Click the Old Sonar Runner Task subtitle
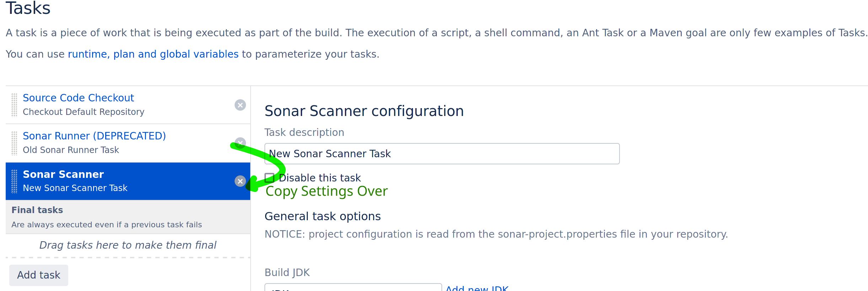The height and width of the screenshot is (291, 868). [x=71, y=150]
